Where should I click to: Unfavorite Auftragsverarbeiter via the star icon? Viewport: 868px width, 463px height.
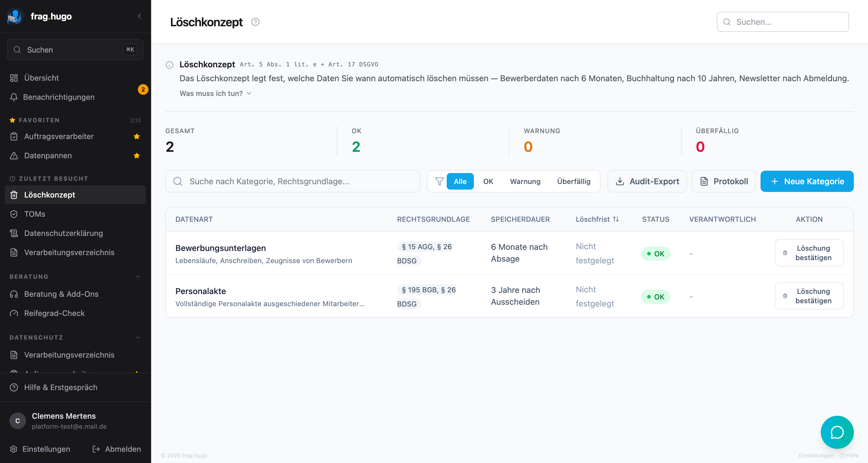(x=136, y=136)
